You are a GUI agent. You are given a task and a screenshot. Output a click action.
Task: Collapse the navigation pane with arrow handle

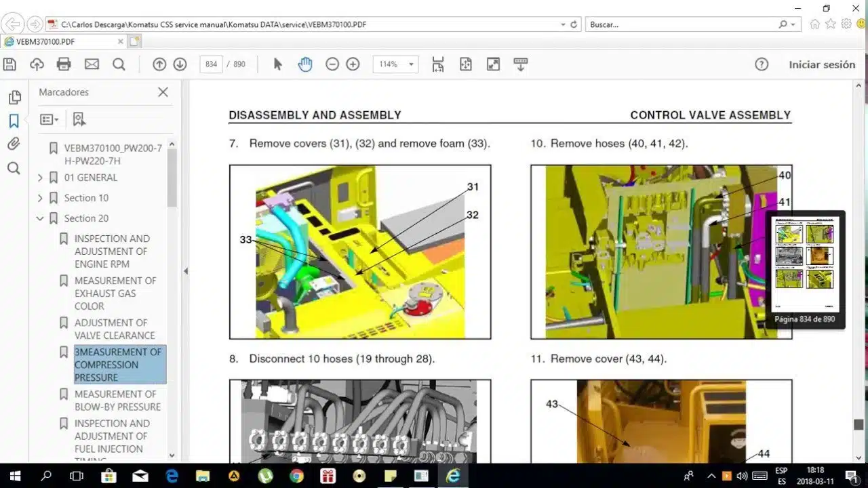click(186, 271)
